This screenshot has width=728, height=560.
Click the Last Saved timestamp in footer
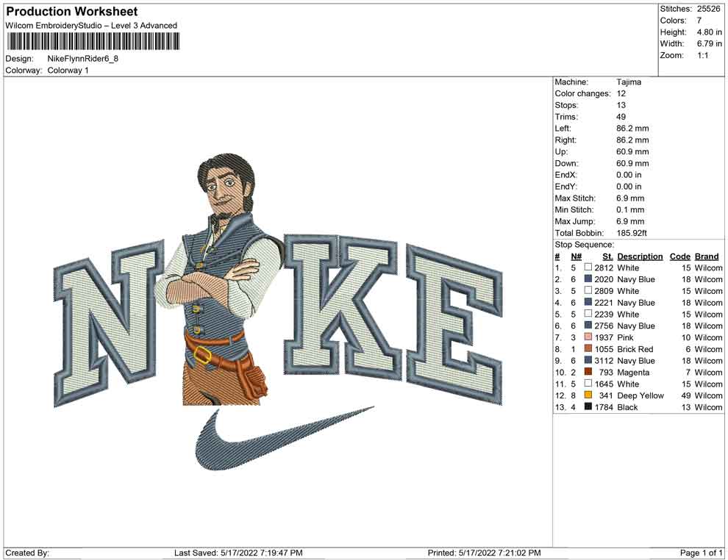(238, 553)
